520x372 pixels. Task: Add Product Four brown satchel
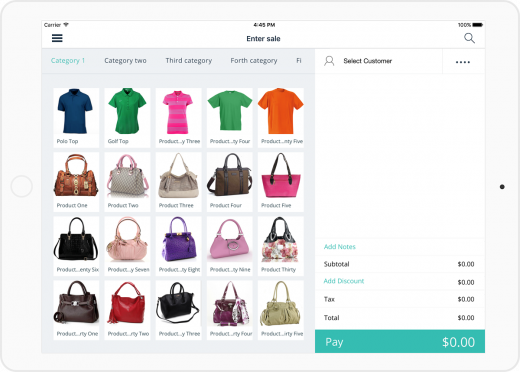point(230,182)
